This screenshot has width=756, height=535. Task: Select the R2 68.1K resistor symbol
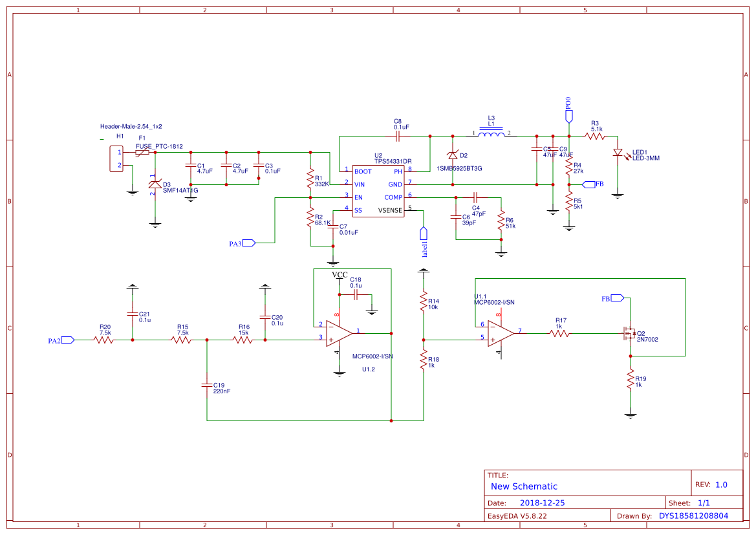(x=310, y=218)
